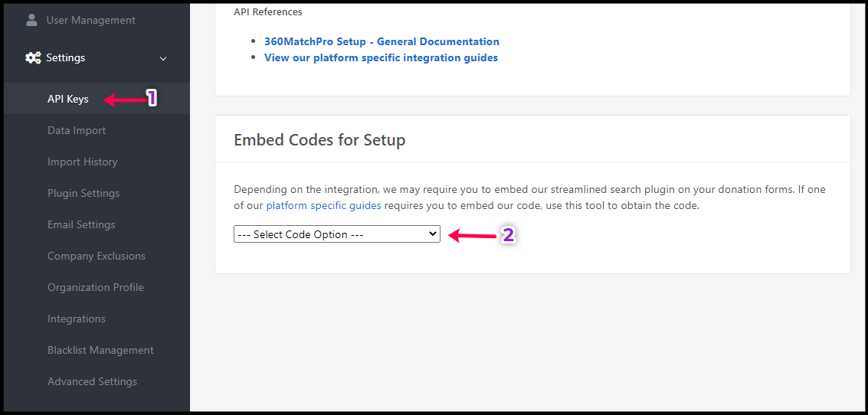Go to Data Import

point(77,130)
